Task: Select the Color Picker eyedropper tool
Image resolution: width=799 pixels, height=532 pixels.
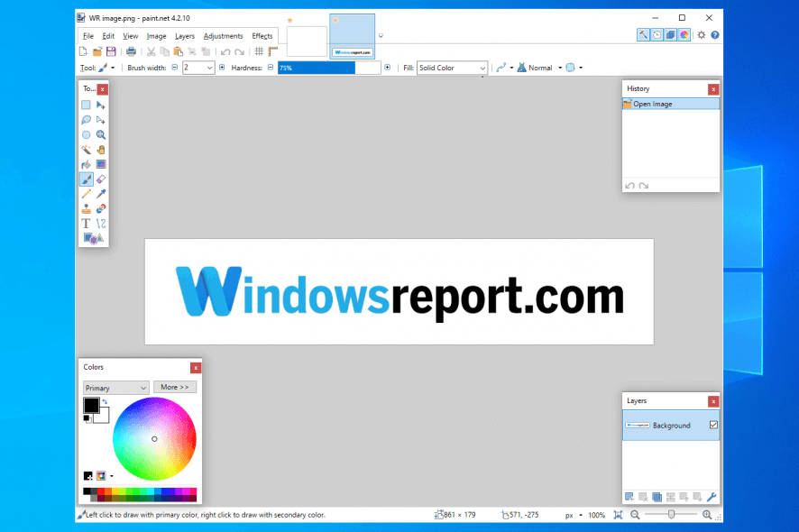Action: pyautogui.click(x=101, y=194)
